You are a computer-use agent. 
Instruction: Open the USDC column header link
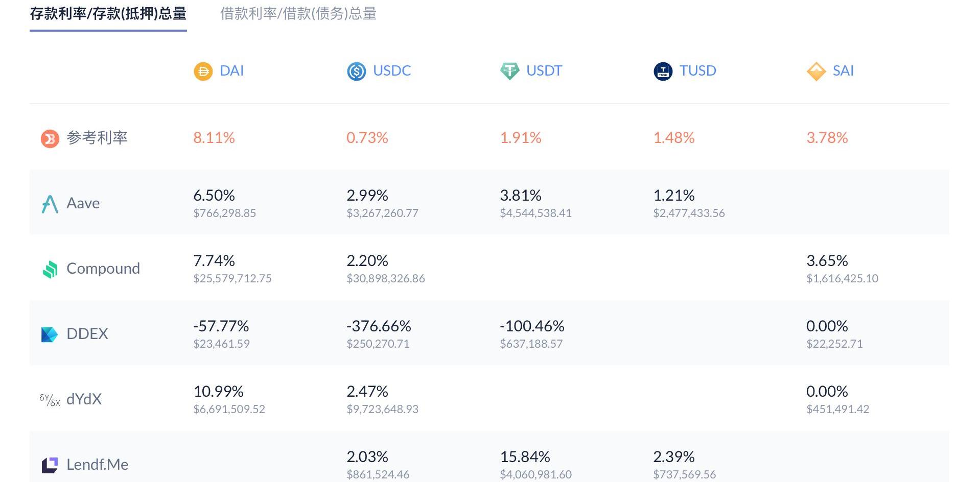coord(391,70)
